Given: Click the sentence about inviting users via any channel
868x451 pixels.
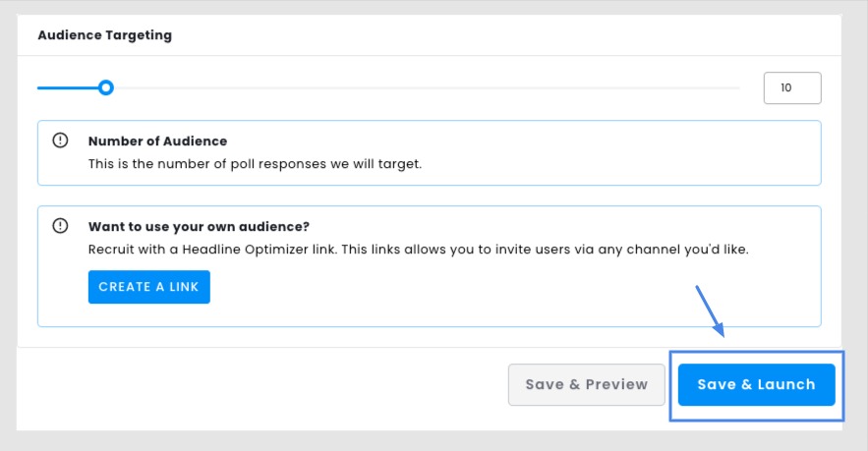Looking at the screenshot, I should (x=545, y=249).
